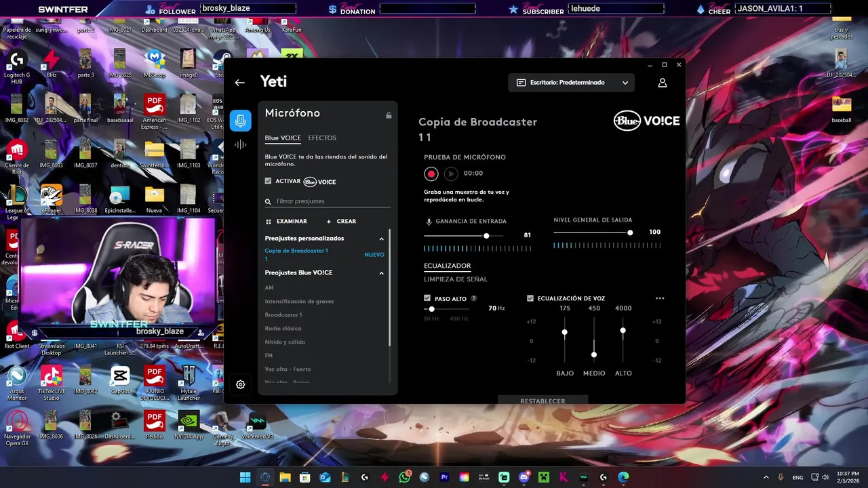Click the Paso Alto frequency slider handle
Image resolution: width=868 pixels, height=488 pixels.
coord(431,309)
